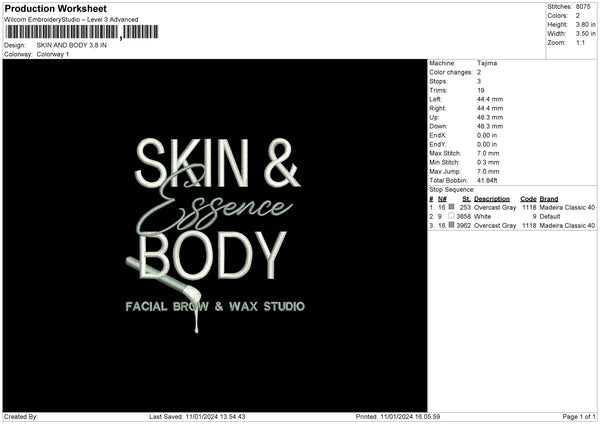600x424 pixels.
Task: Click the Stitches value '8075'
Action: tap(583, 7)
